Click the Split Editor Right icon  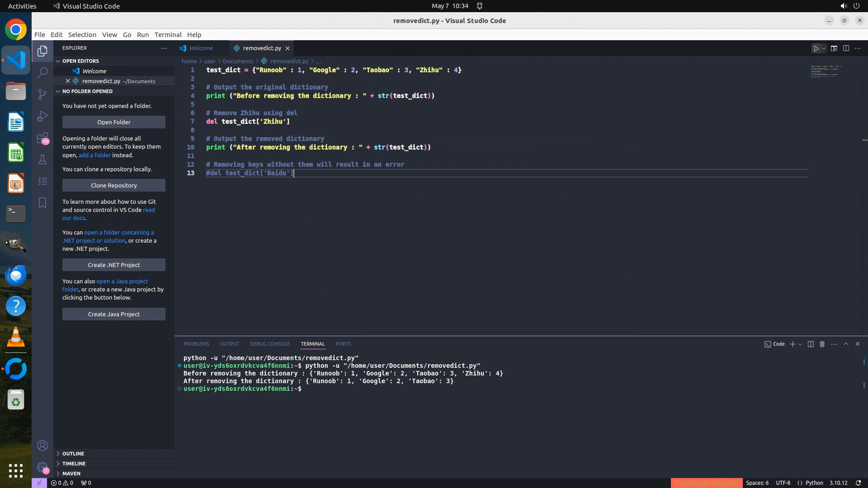tap(846, 48)
